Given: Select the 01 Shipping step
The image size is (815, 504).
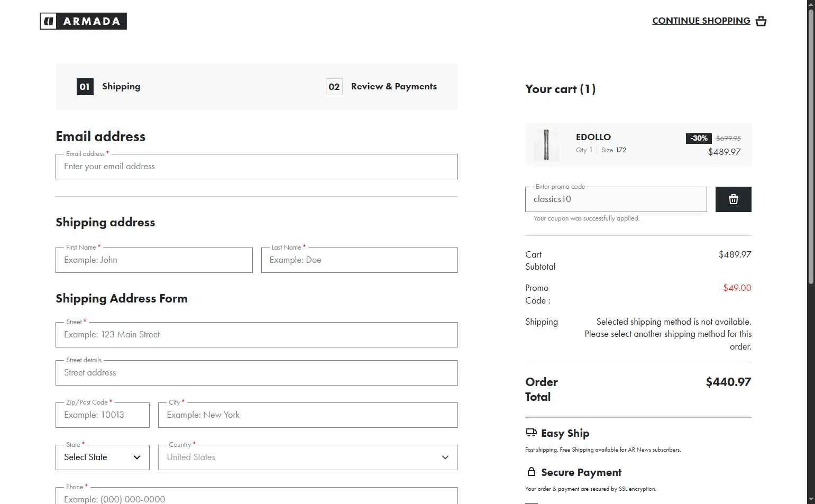Looking at the screenshot, I should pos(108,87).
